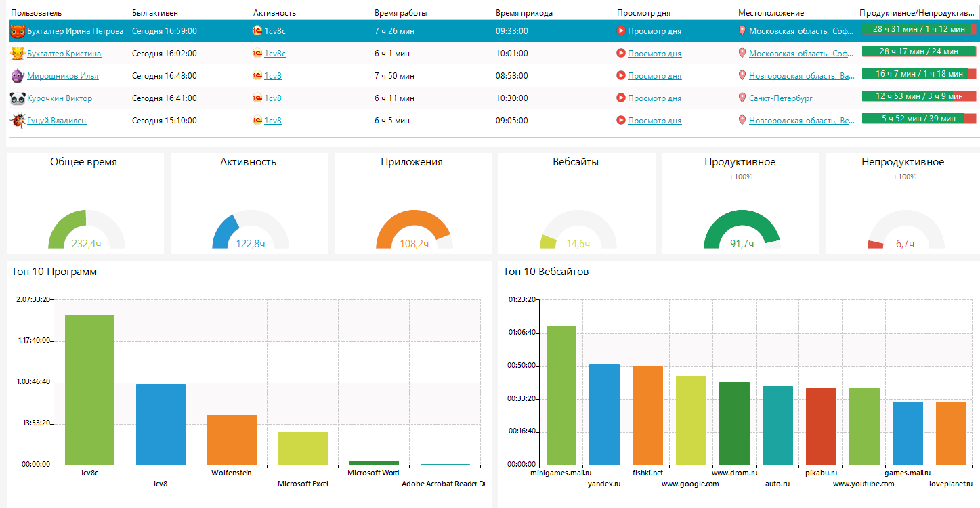980x508 pixels.
Task: Click fishki.net bar in websites chart
Action: click(647, 415)
